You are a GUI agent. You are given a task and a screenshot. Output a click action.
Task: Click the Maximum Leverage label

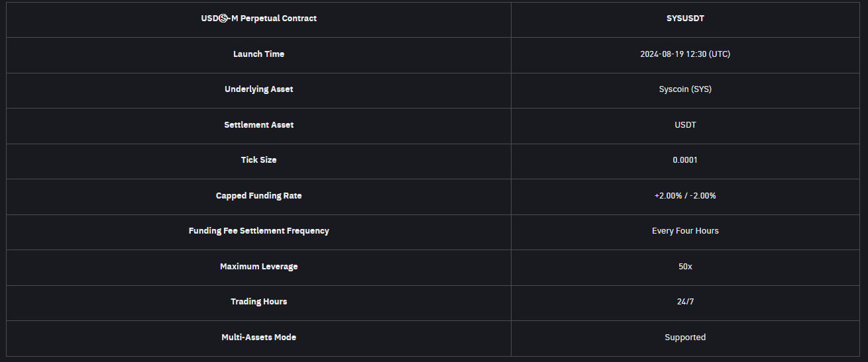point(258,267)
